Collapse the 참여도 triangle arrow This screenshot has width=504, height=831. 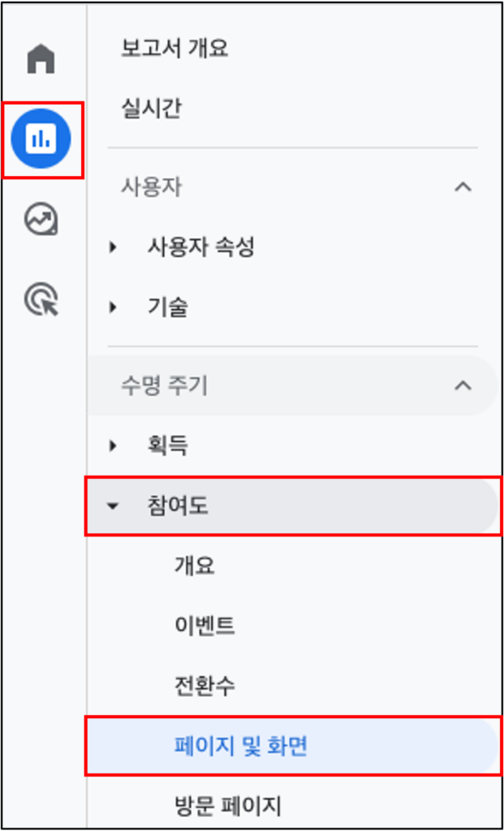click(x=112, y=506)
